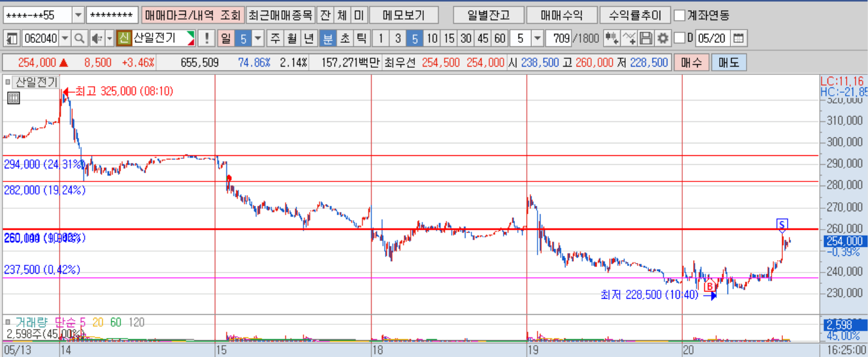Open 메모보기 button
This screenshot has height=357, width=868.
coord(404,15)
